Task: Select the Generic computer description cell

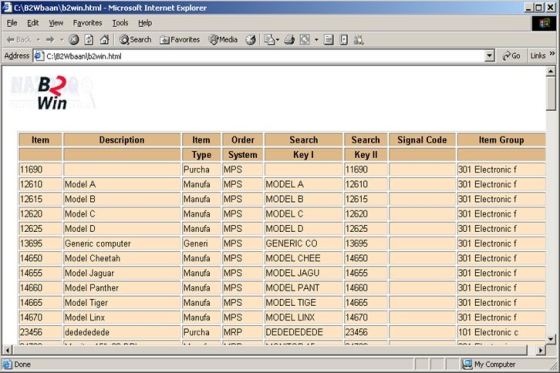Action: tap(122, 243)
